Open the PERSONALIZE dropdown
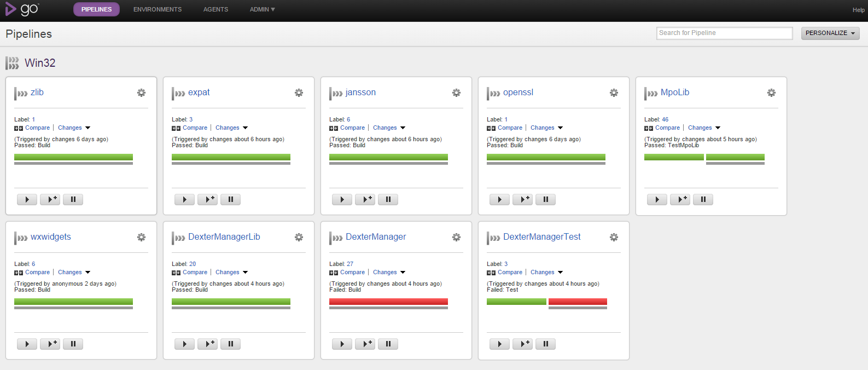This screenshot has height=370, width=868. [x=830, y=33]
